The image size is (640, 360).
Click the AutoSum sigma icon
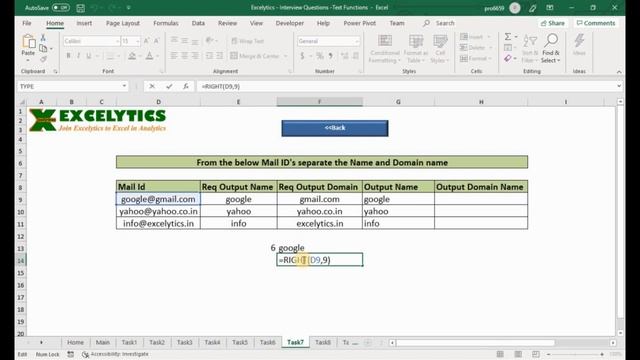click(508, 37)
